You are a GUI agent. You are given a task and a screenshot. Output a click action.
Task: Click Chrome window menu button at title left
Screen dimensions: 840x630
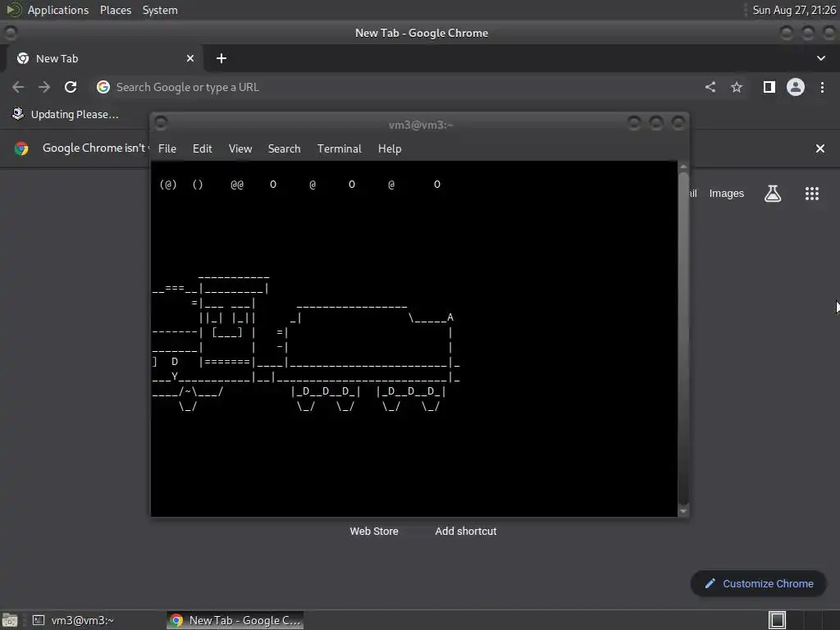pos(10,33)
